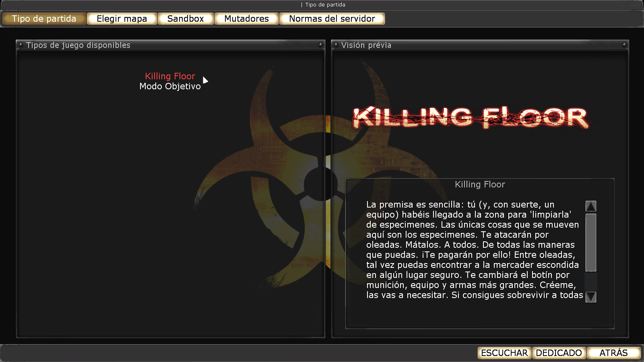Switch to the Tipo de partida tab
Viewport: 644px width, 362px height.
pos(44,19)
